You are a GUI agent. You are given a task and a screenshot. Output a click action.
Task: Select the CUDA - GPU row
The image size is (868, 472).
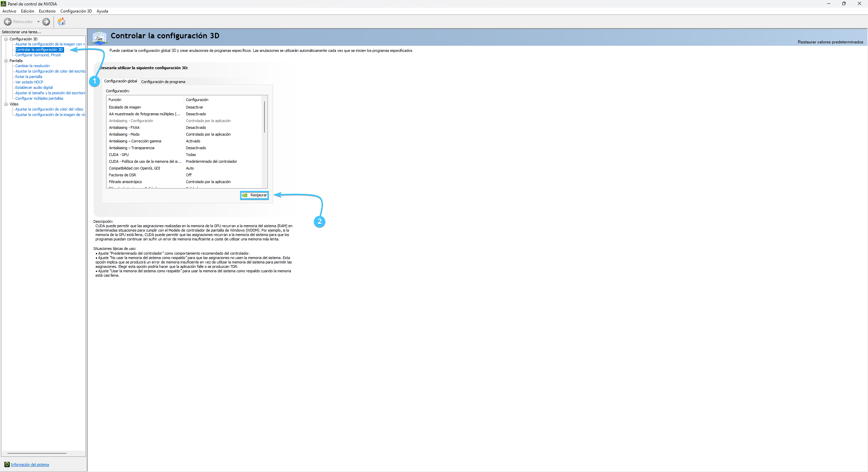pyautogui.click(x=185, y=155)
